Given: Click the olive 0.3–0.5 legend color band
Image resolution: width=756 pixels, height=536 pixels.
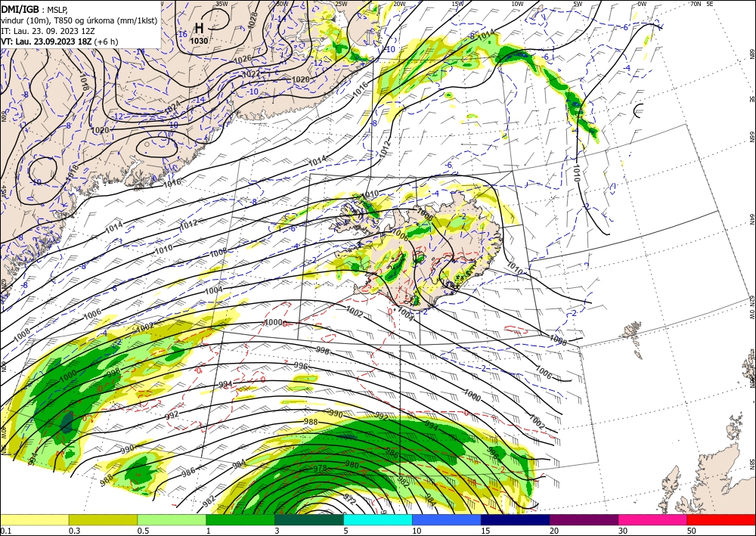Looking at the screenshot, I should coord(103,519).
